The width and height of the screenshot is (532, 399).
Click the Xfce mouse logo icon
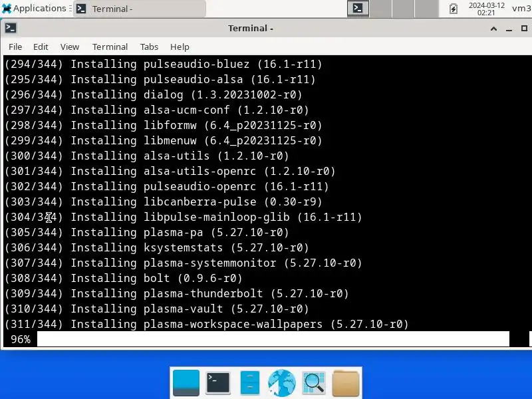(x=7, y=9)
